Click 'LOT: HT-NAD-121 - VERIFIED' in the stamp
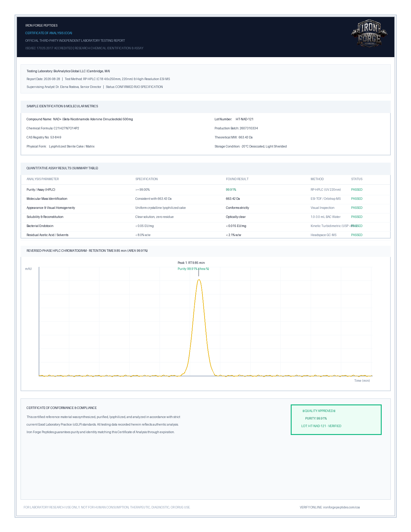The image size is (411, 532). [321, 426]
